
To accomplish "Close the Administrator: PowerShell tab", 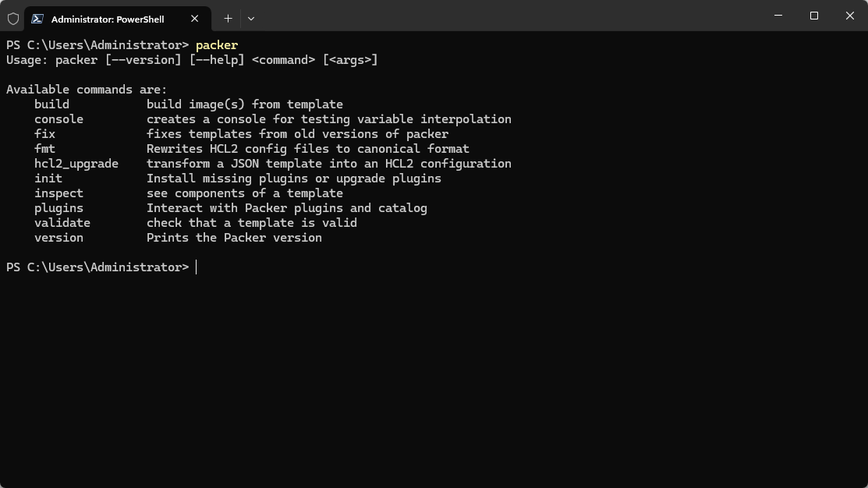I will (195, 19).
